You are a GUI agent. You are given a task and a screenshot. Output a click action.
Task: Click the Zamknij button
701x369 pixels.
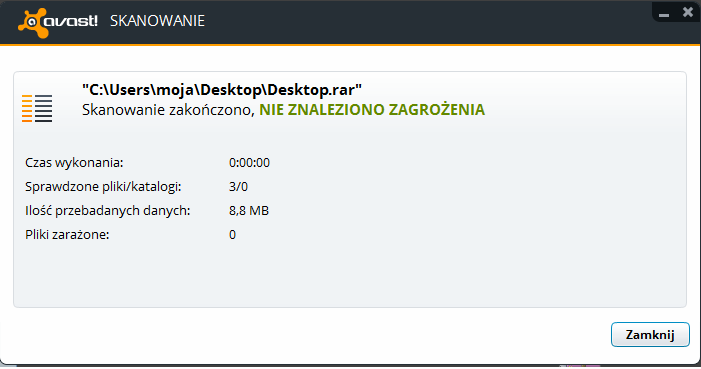(650, 335)
